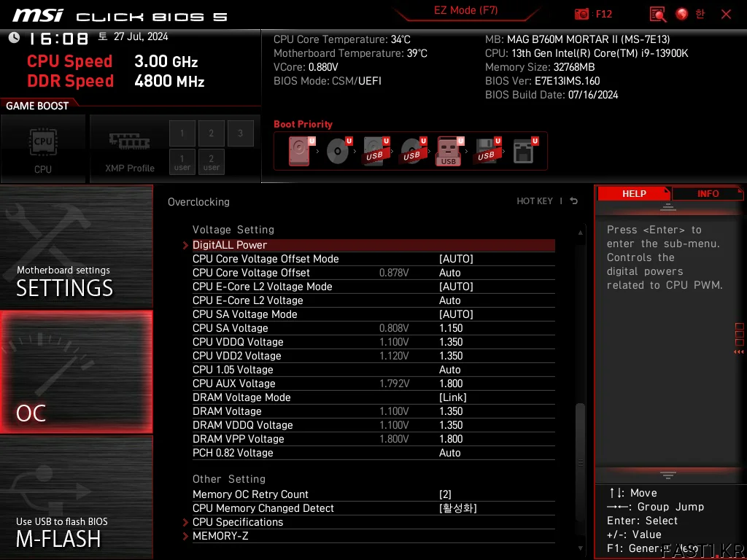Viewport: 747px width, 560px height.
Task: Enable XMP user profile 2
Action: [x=211, y=162]
